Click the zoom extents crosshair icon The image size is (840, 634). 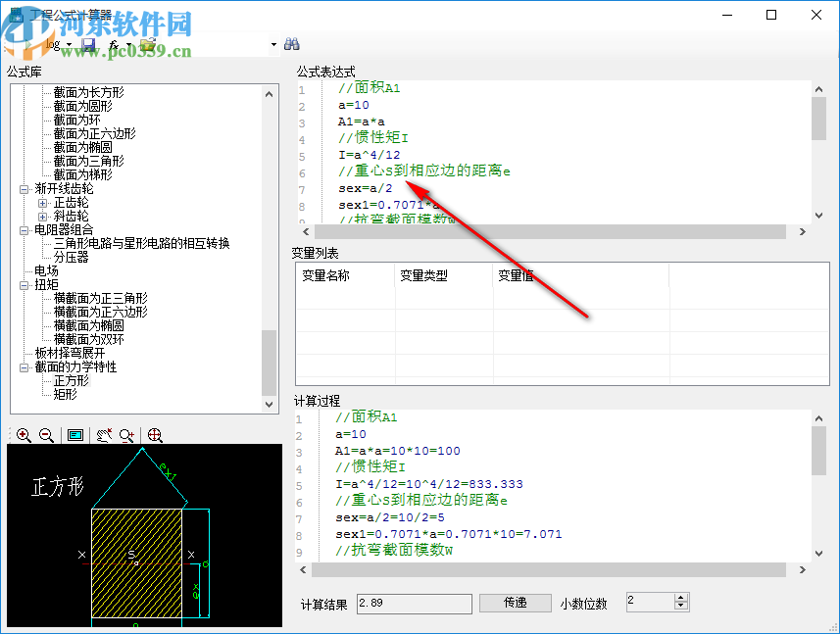(x=155, y=435)
